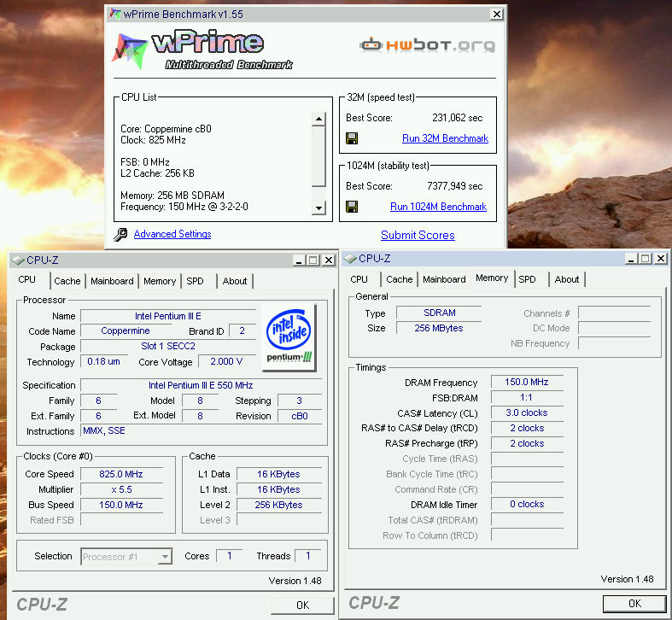Image resolution: width=672 pixels, height=620 pixels.
Task: Minimize the left CPU-Z window
Action: click(x=300, y=260)
